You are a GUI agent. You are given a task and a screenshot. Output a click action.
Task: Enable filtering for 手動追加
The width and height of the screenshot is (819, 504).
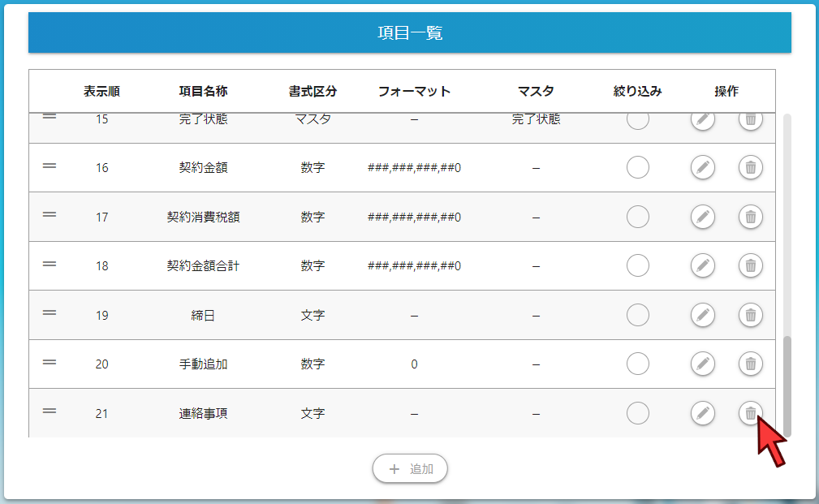tap(638, 364)
